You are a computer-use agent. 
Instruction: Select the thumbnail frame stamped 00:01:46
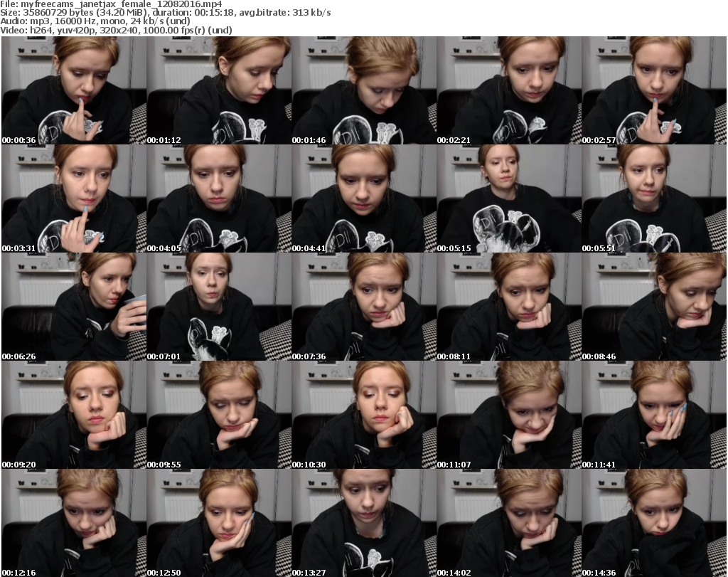pos(364,90)
